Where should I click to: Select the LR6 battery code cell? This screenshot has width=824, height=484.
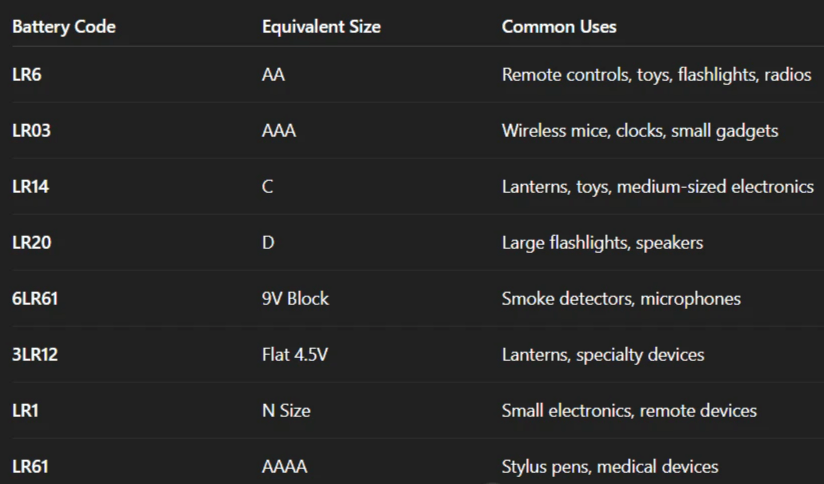pyautogui.click(x=27, y=75)
